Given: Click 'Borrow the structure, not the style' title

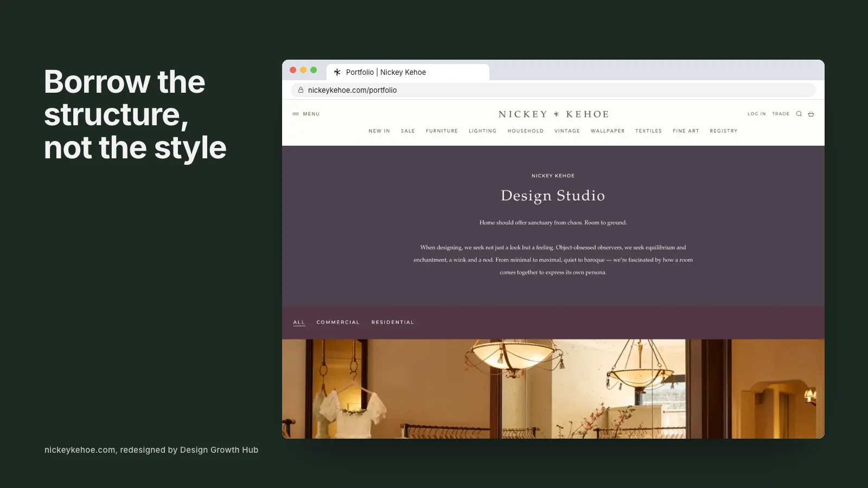Looking at the screenshot, I should [x=135, y=115].
